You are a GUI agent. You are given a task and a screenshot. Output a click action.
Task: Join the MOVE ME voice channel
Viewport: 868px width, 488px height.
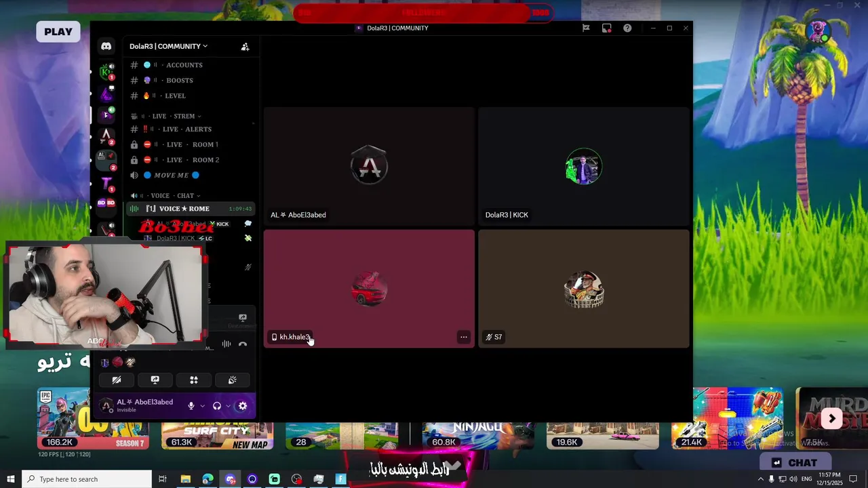[x=192, y=175]
